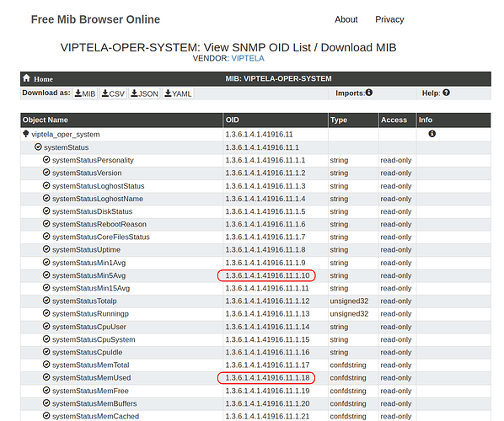Image resolution: width=504 pixels, height=421 pixels.
Task: Click the Home house icon
Action: [x=26, y=78]
